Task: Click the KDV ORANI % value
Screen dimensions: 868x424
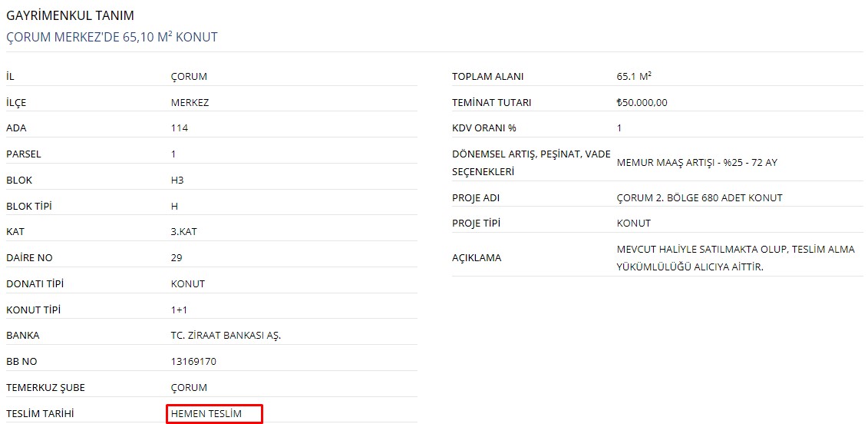Action: (619, 128)
